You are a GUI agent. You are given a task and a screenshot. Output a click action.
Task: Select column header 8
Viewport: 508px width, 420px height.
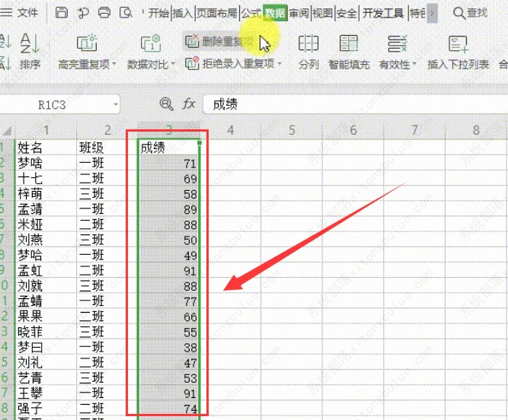pyautogui.click(x=476, y=130)
